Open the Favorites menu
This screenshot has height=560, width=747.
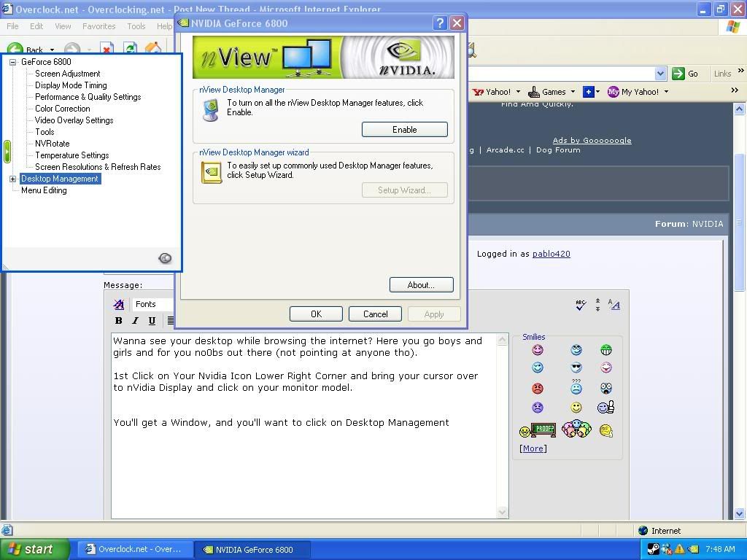pyautogui.click(x=98, y=26)
